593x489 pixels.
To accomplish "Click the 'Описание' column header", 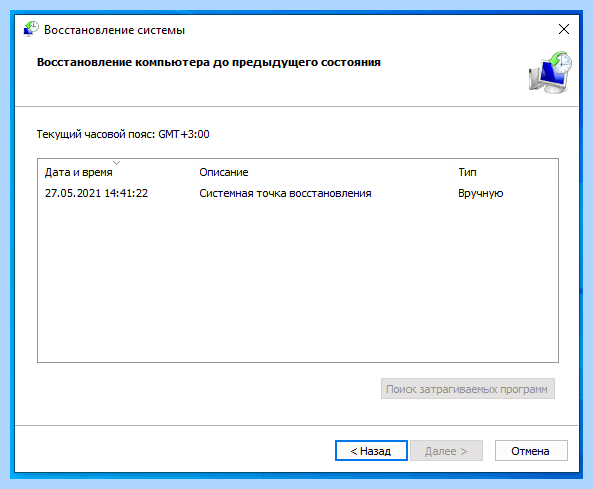I will click(x=323, y=172).
